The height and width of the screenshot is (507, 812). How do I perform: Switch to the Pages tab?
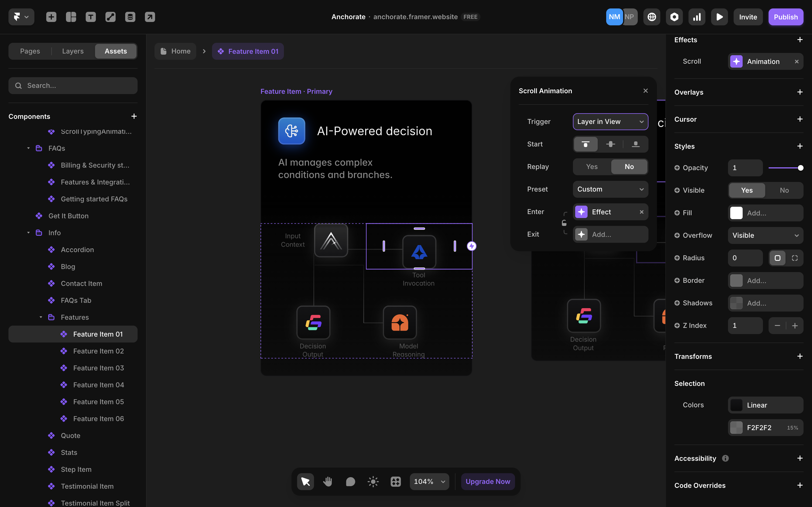pyautogui.click(x=30, y=51)
